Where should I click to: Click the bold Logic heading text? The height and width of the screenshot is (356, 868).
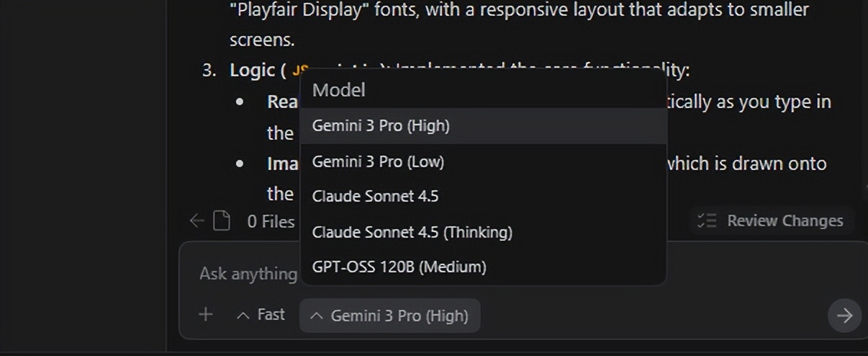tap(253, 71)
